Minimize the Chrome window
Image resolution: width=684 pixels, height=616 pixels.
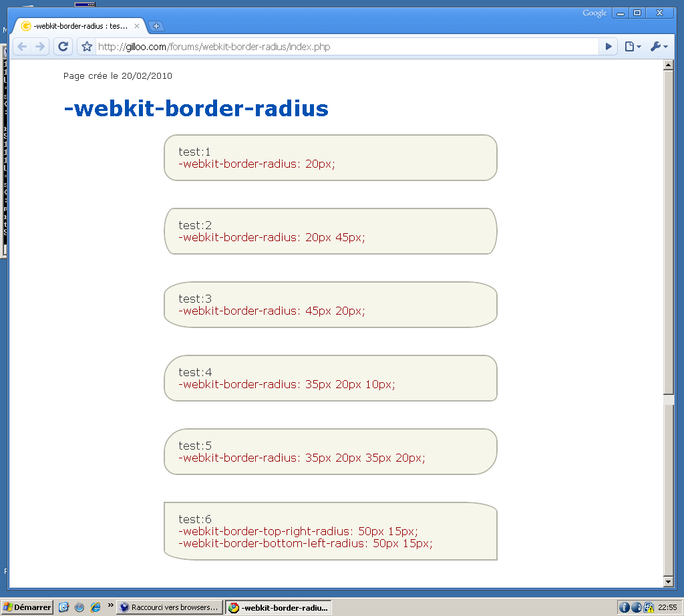click(621, 13)
